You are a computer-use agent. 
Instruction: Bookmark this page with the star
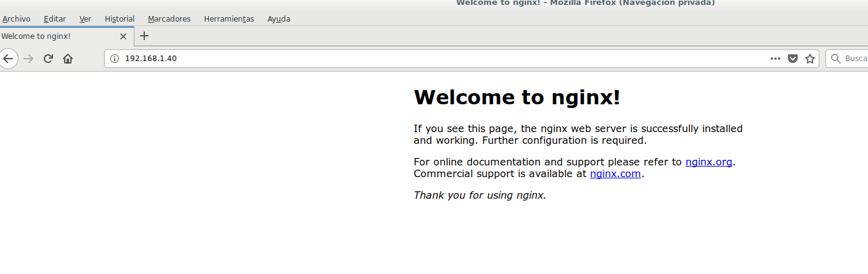[810, 59]
